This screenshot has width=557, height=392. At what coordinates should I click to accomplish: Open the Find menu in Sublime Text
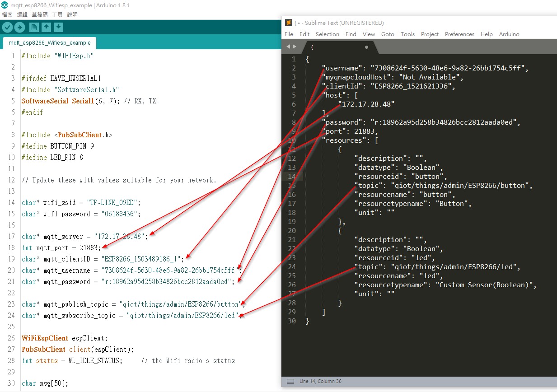pyautogui.click(x=351, y=34)
